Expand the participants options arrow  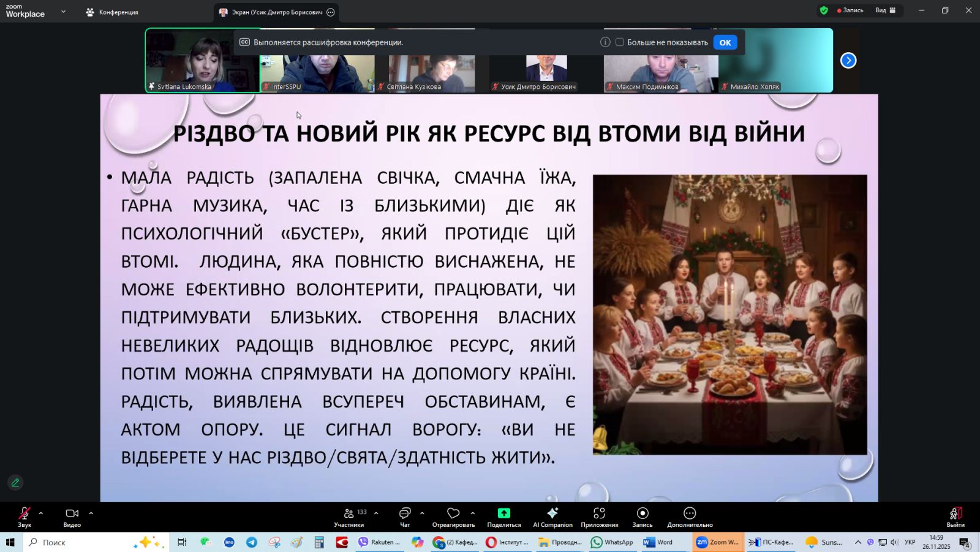376,513
